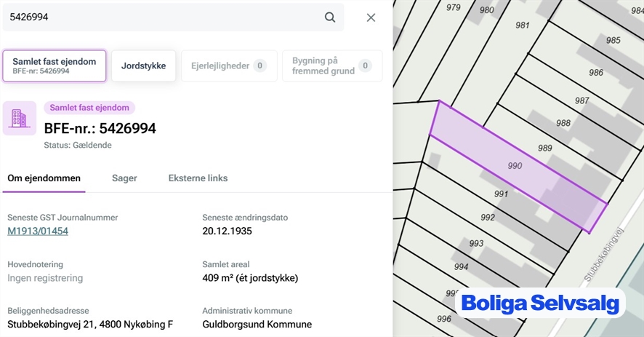The width and height of the screenshot is (644, 337).
Task: Click the 0 count badge on Ejerlejligheder
Action: (x=259, y=66)
